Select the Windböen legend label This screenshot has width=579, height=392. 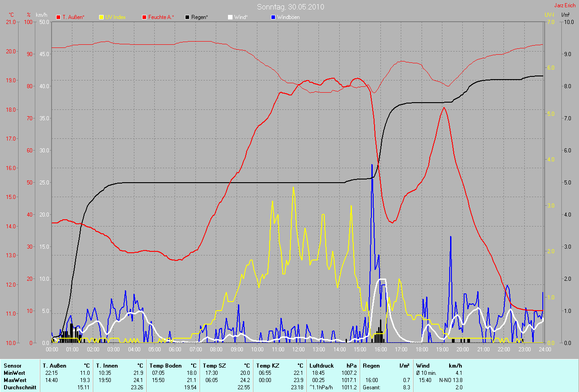(x=288, y=17)
